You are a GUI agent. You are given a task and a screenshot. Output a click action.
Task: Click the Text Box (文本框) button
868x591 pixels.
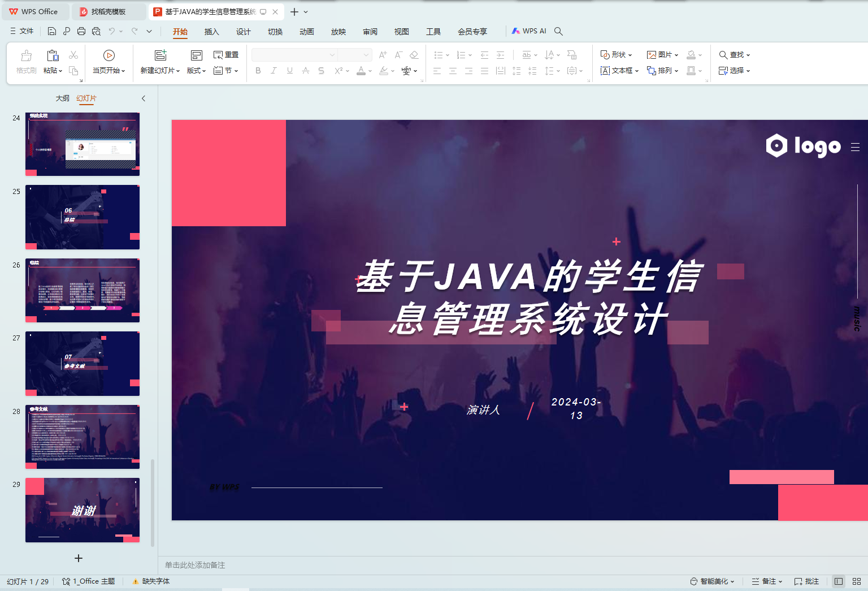pos(619,71)
